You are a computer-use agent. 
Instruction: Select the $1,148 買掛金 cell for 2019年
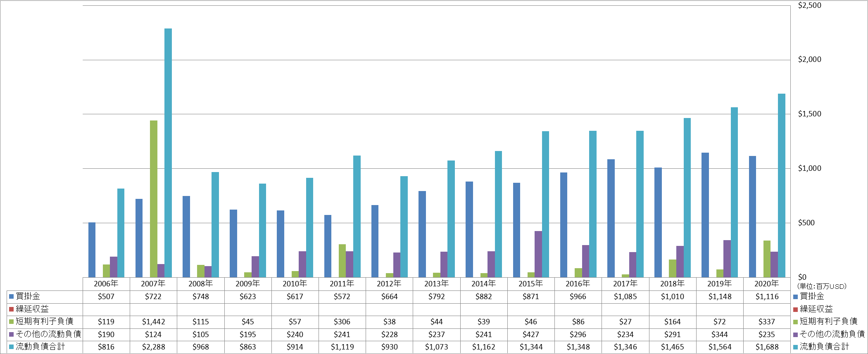pyautogui.click(x=720, y=297)
